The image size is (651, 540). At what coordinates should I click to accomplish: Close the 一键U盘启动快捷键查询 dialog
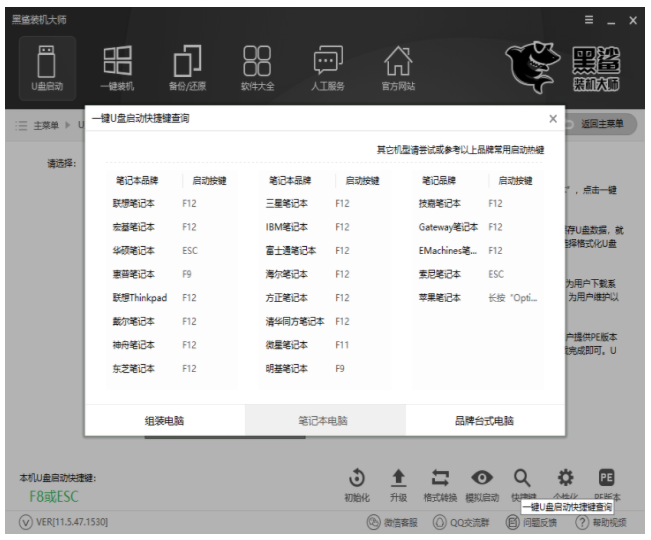click(x=553, y=119)
